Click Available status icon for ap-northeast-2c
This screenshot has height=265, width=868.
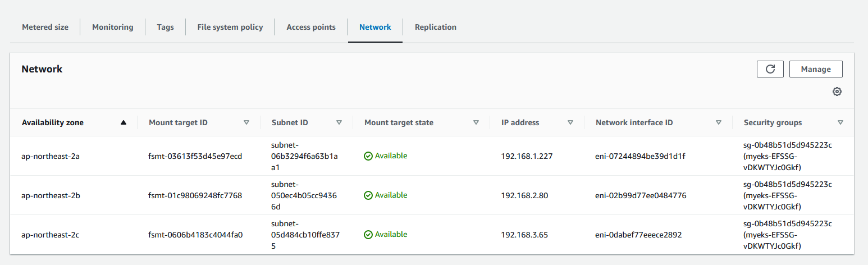pyautogui.click(x=368, y=235)
